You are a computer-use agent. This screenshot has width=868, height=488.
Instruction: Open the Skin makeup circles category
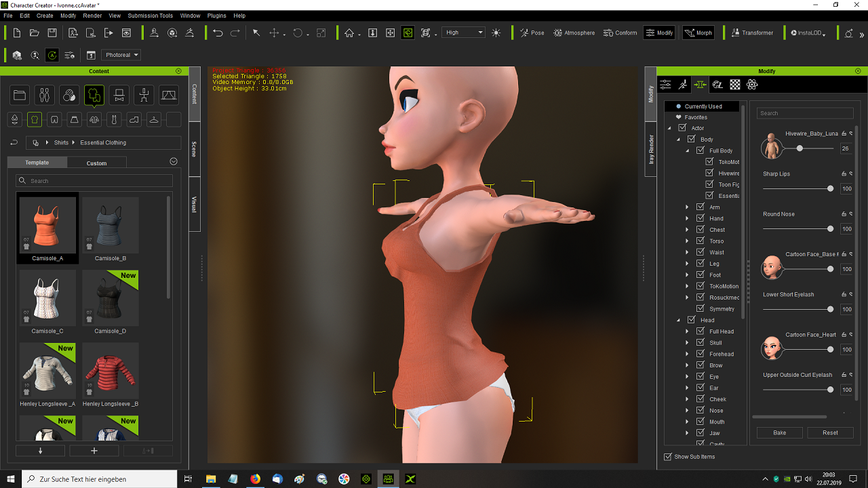(x=69, y=95)
